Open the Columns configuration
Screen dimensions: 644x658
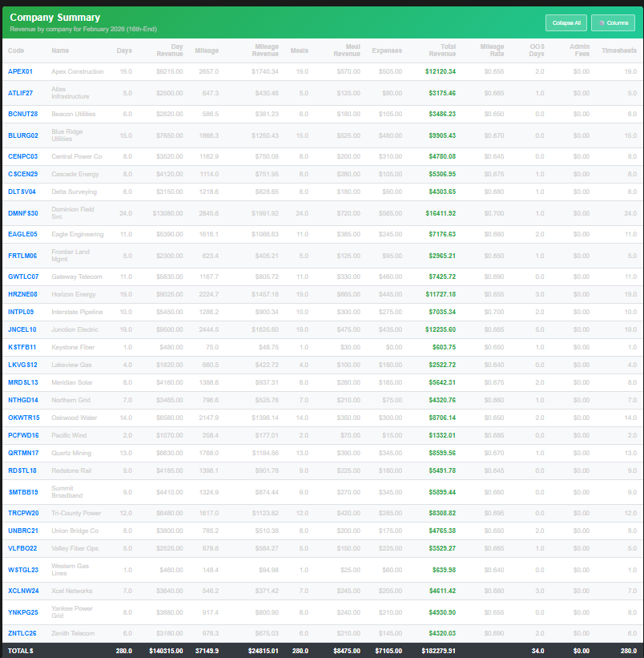click(614, 22)
